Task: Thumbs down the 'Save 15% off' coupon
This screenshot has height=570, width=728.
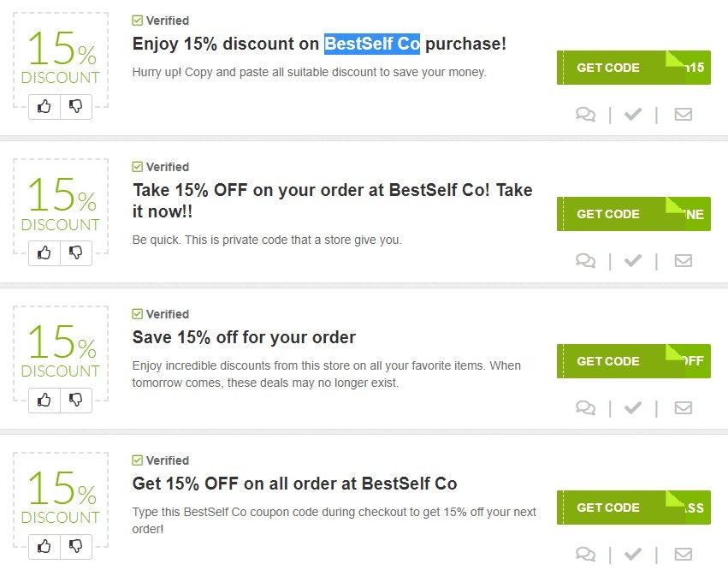Action: (x=76, y=400)
